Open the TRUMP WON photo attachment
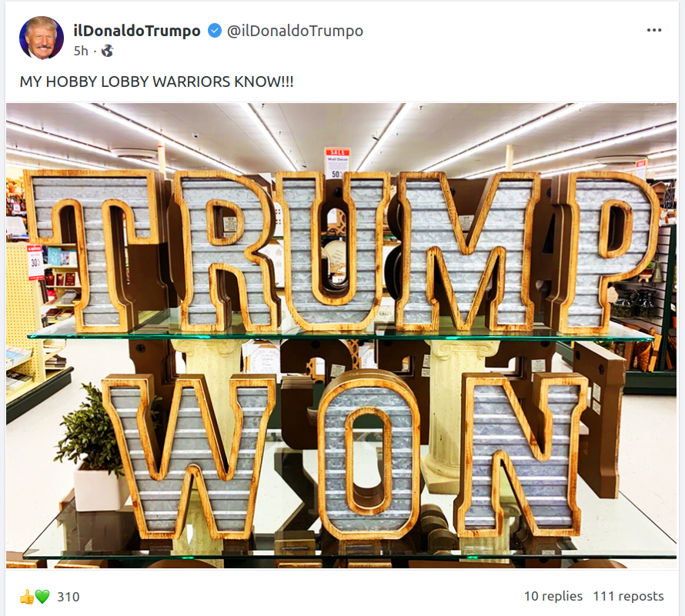Viewport: 685px width, 616px height. tap(341, 335)
